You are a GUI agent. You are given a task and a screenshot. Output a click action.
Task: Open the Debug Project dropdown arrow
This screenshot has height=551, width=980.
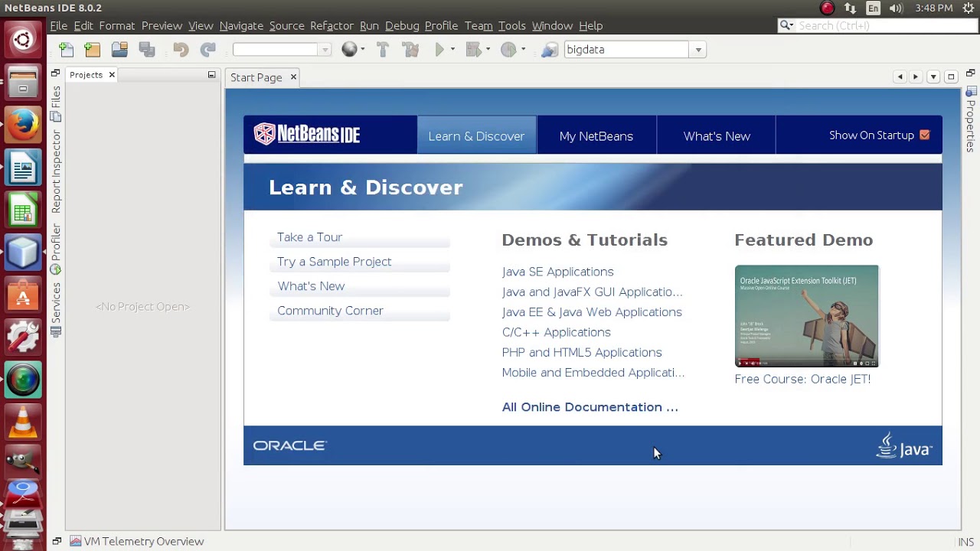click(x=488, y=50)
